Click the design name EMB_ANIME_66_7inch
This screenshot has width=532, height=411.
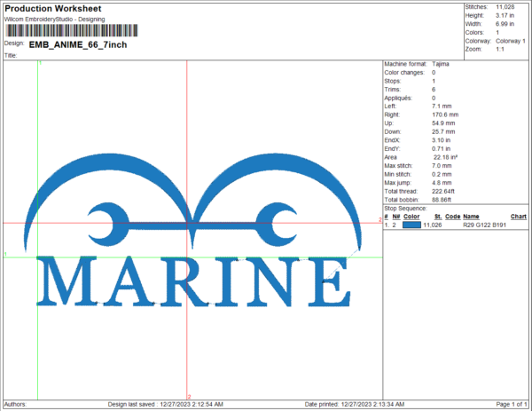[68, 43]
